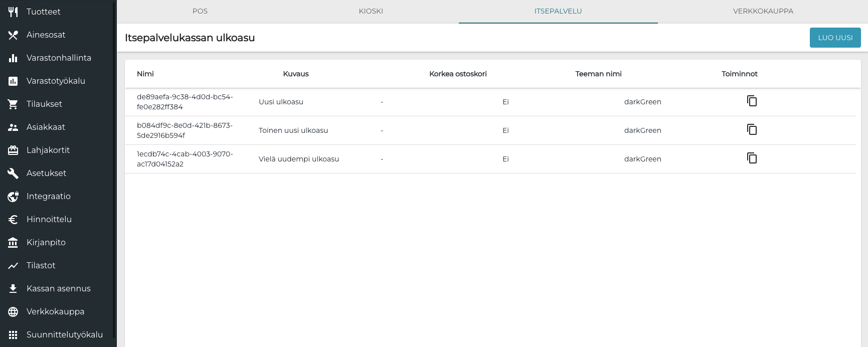
Task: Select the ITSEPALVELU tab
Action: click(x=558, y=11)
